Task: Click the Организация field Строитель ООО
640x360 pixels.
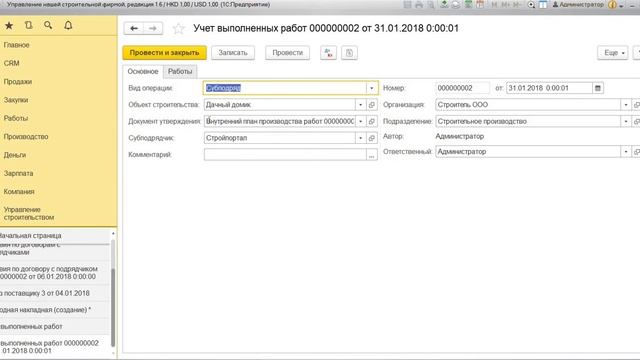Action: coord(528,105)
